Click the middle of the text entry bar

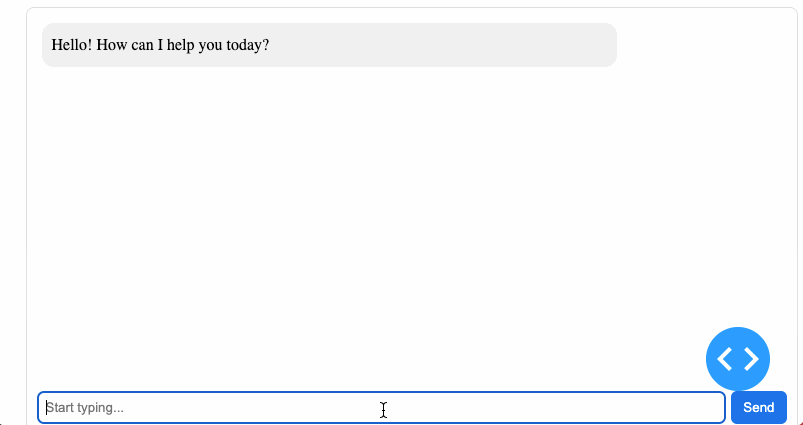381,407
